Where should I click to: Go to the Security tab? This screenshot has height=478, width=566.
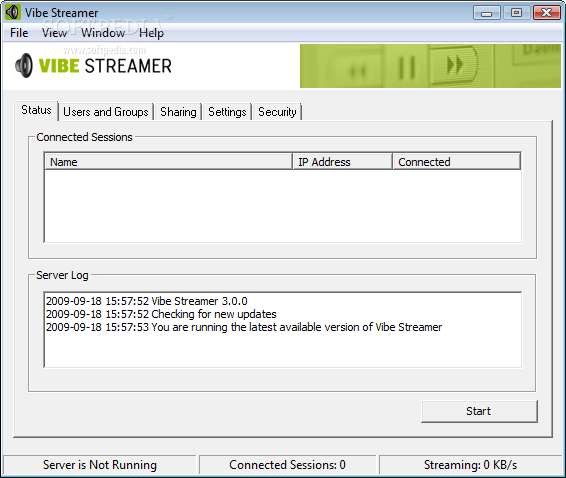277,112
